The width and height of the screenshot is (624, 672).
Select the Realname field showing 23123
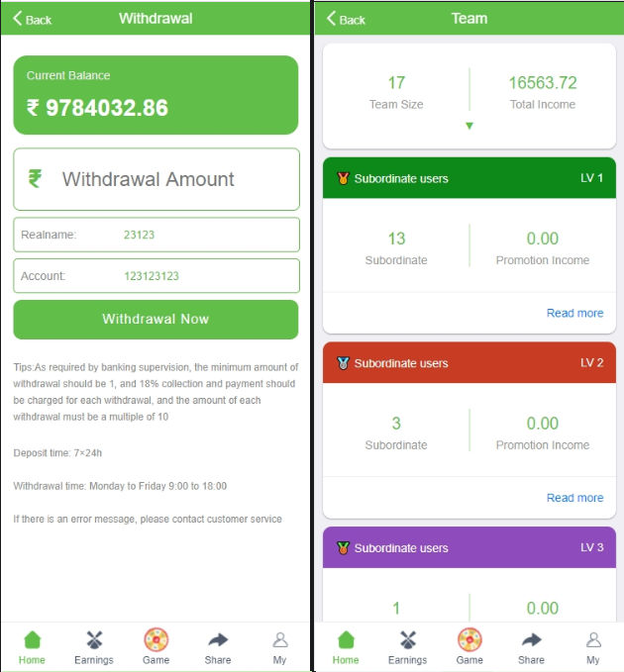click(x=156, y=235)
